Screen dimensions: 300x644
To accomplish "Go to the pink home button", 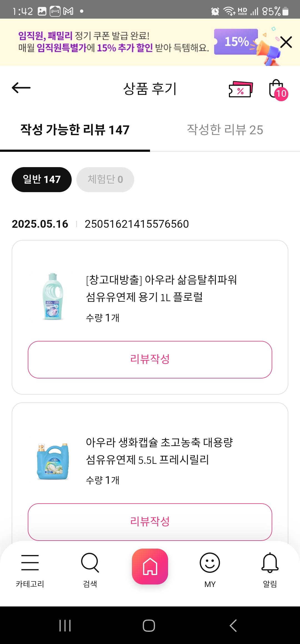I will click(x=150, y=566).
